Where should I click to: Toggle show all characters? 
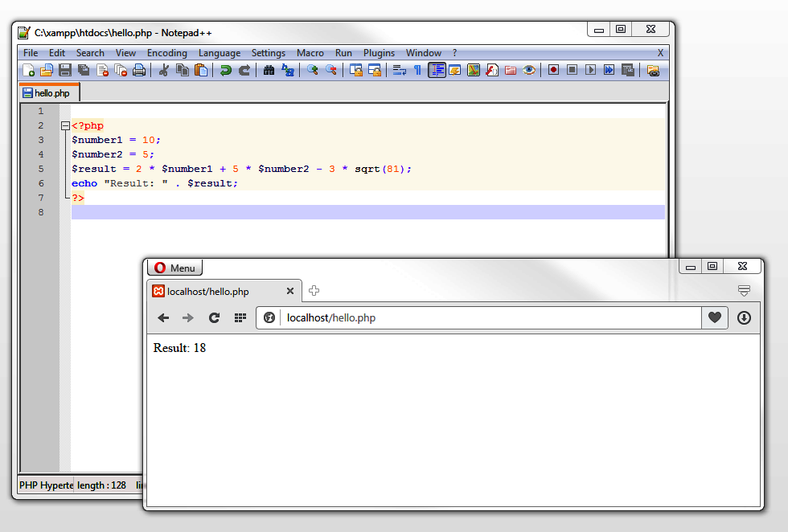417,70
